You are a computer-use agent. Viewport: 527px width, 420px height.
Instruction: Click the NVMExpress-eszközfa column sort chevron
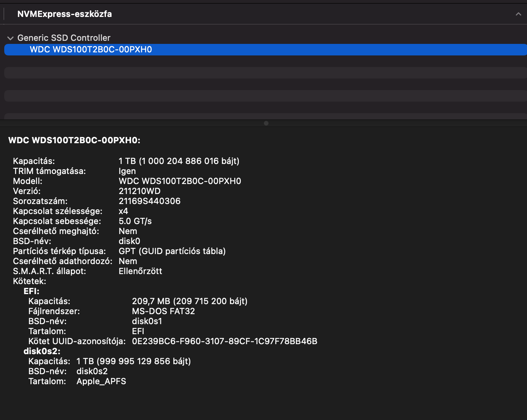(518, 14)
